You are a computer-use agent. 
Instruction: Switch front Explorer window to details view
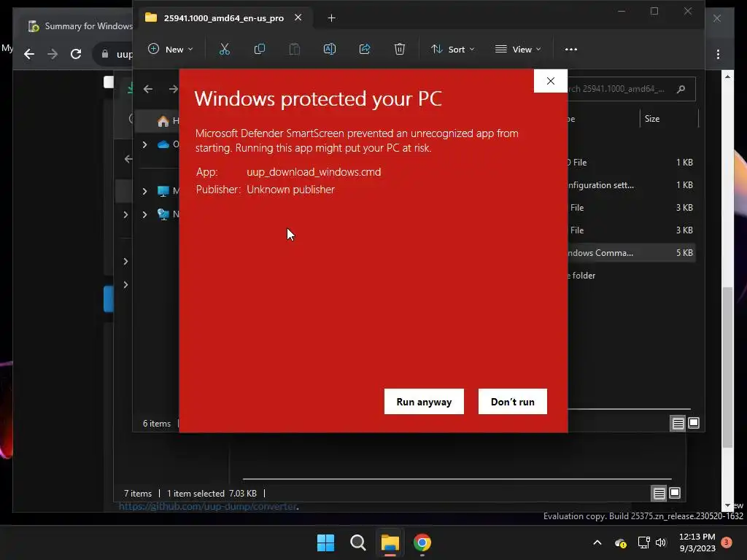(x=678, y=423)
